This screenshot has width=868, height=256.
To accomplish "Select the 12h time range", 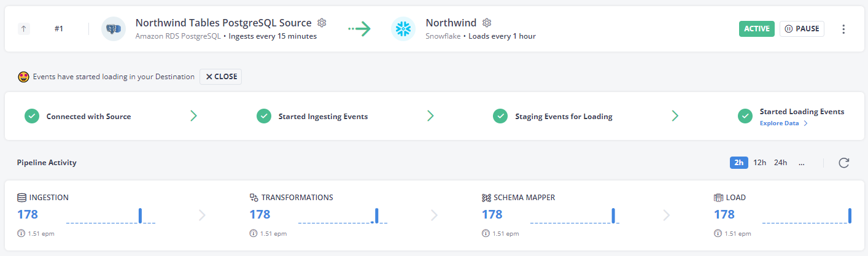I will pos(760,163).
